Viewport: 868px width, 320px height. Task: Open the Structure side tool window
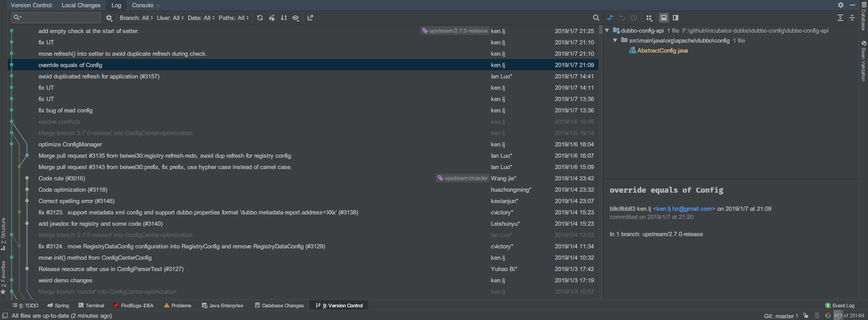tap(3, 234)
